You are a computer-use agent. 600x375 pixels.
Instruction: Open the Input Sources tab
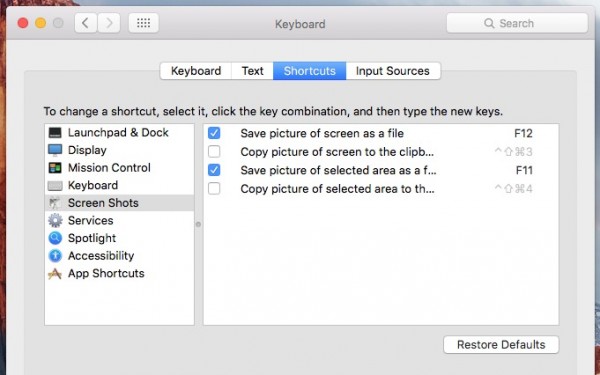pos(393,71)
